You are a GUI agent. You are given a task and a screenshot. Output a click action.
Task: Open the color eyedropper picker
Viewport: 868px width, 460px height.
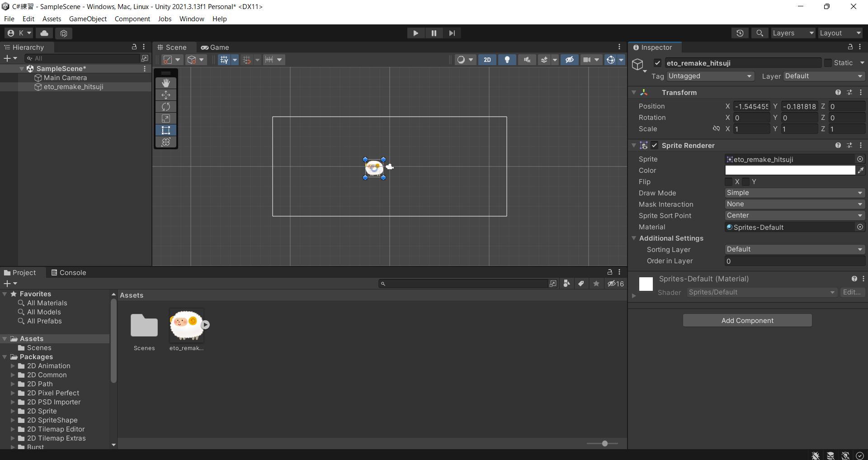click(860, 171)
